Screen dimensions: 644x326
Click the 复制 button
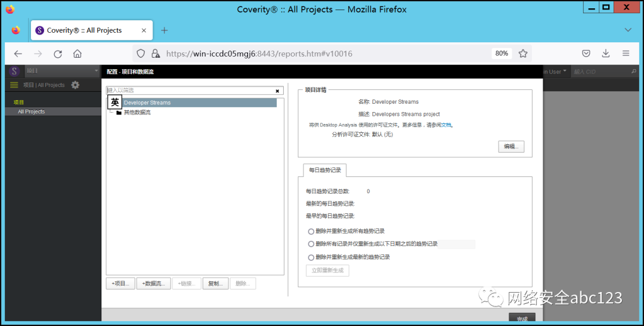pos(216,284)
